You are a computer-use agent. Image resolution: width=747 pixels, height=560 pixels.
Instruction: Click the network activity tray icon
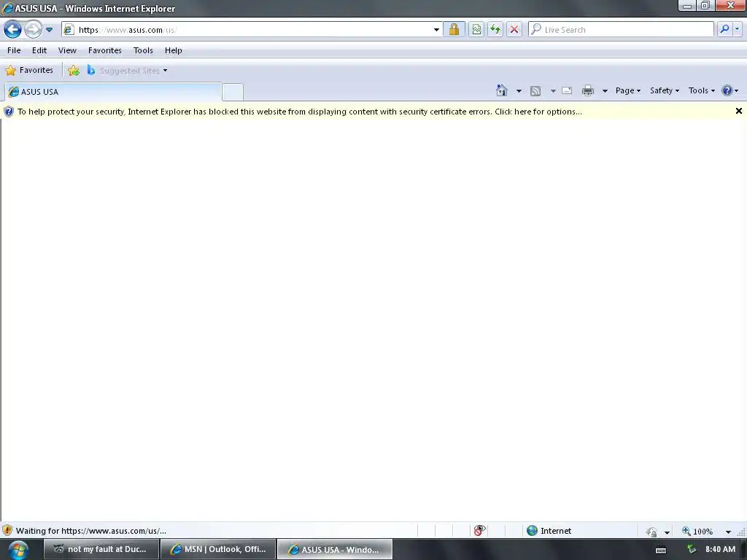(x=692, y=550)
